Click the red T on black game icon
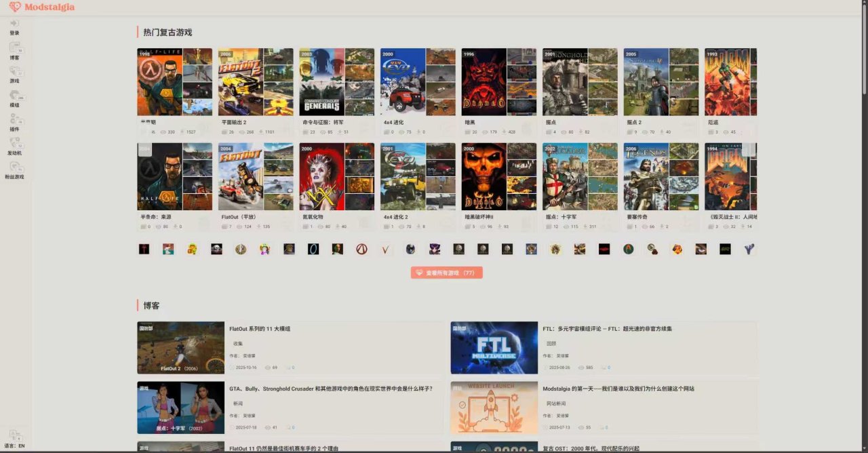This screenshot has height=453, width=868. (144, 249)
